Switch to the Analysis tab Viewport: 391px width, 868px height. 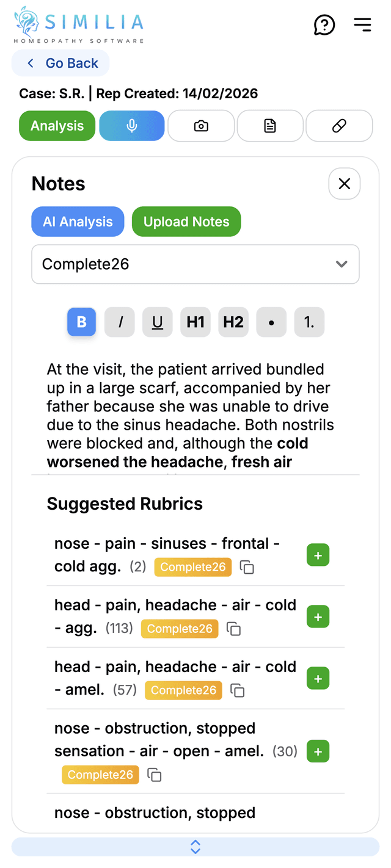[57, 126]
